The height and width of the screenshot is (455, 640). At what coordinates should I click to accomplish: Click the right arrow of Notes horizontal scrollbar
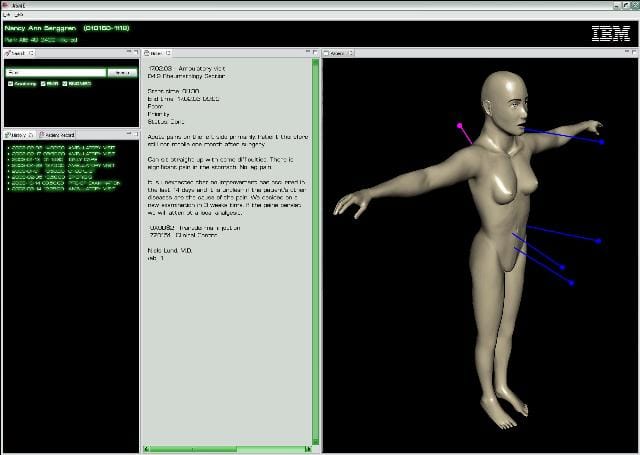coord(308,449)
